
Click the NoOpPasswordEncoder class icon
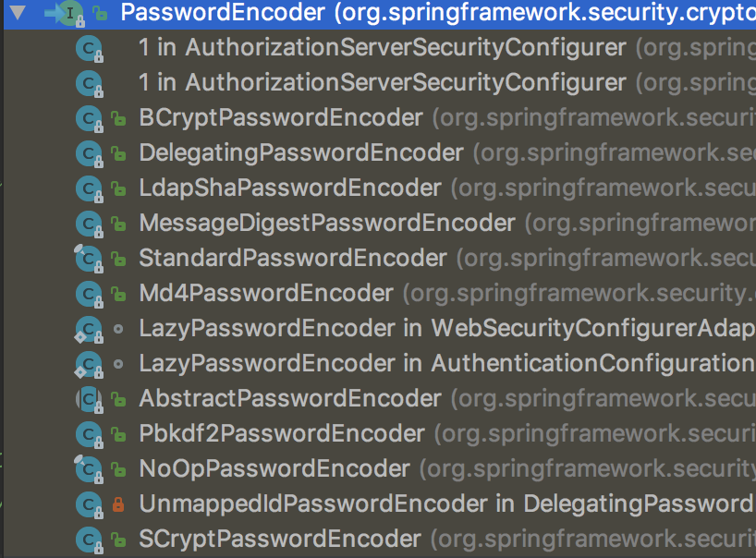pos(88,469)
